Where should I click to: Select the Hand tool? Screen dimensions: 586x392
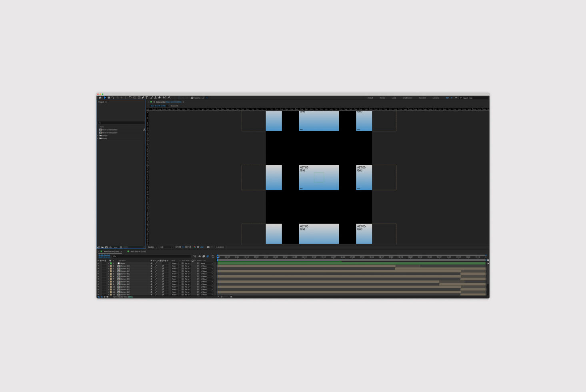[109, 98]
